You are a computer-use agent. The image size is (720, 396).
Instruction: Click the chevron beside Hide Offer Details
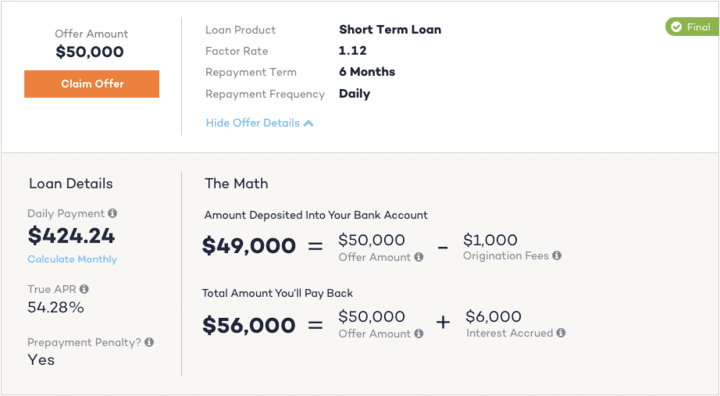(309, 123)
